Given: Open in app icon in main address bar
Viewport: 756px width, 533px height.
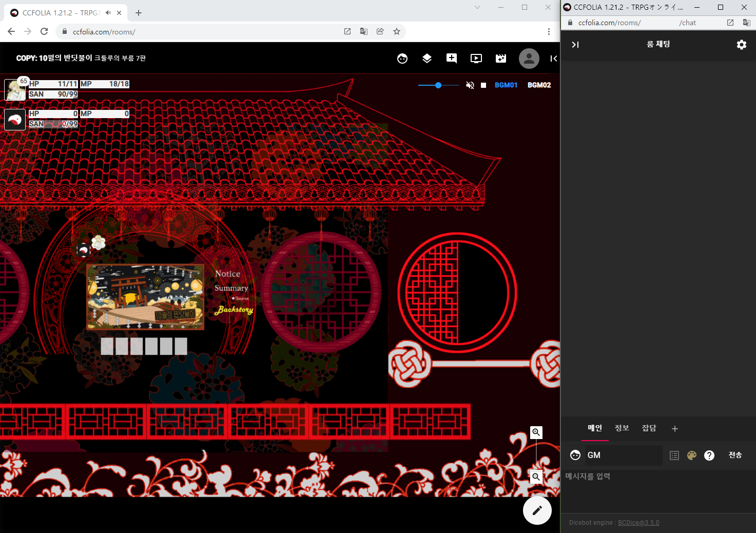Looking at the screenshot, I should [347, 31].
